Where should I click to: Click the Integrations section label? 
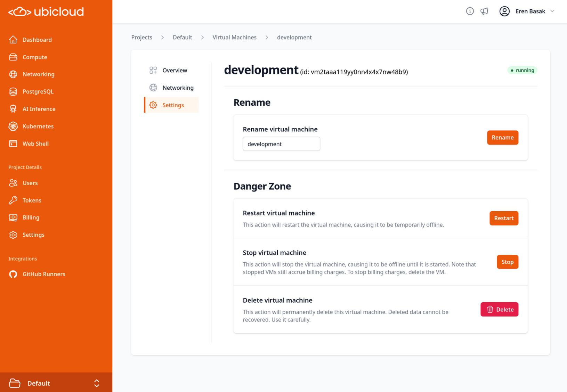click(23, 259)
